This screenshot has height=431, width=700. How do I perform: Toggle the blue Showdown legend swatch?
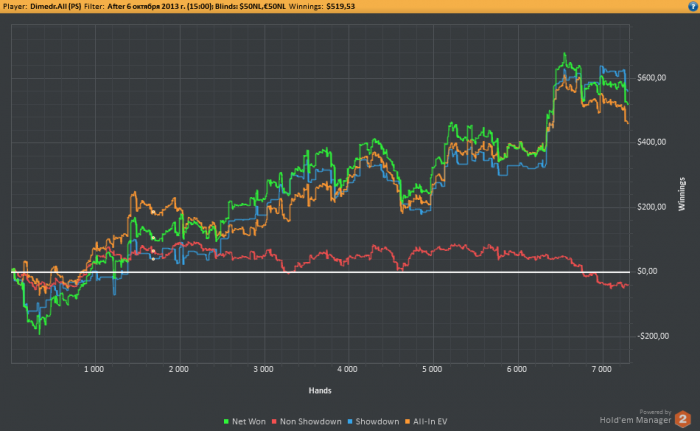click(350, 422)
